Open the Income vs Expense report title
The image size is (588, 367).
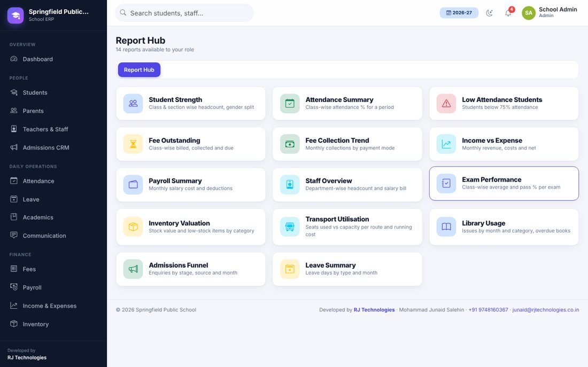coord(492,140)
